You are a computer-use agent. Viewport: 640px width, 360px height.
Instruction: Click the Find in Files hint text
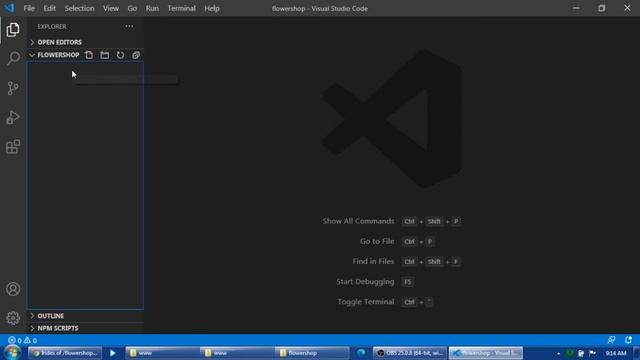click(373, 261)
